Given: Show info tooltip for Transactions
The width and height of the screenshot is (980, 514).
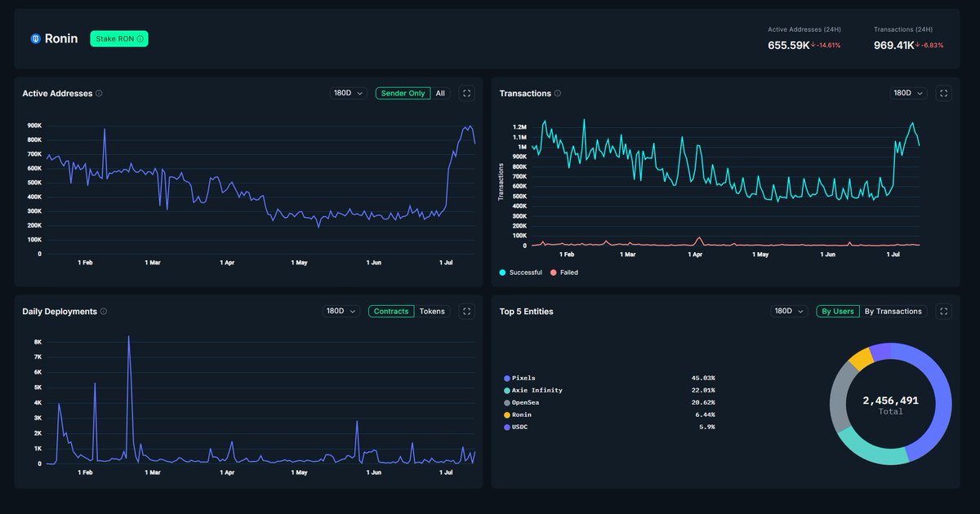Looking at the screenshot, I should point(558,93).
